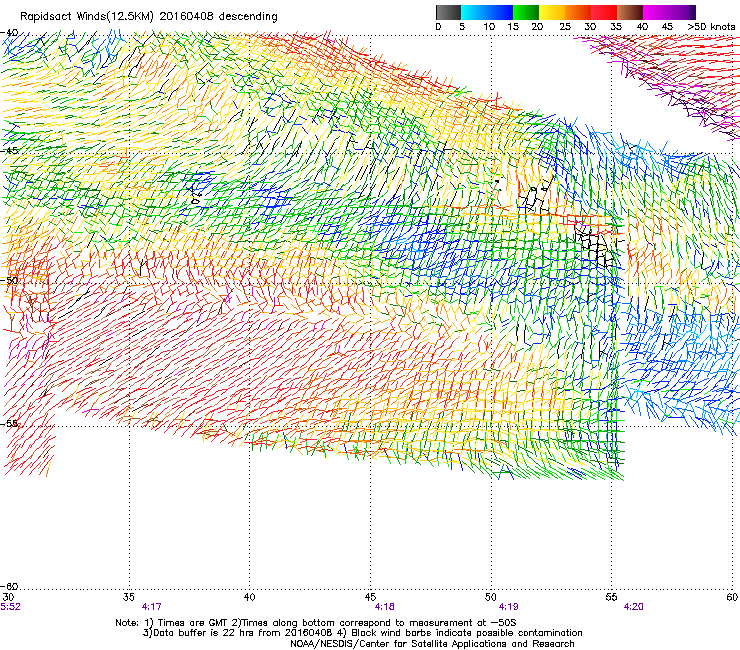Click the NOAA/NESDIS credit line
The height and width of the screenshot is (650, 740).
click(x=432, y=644)
